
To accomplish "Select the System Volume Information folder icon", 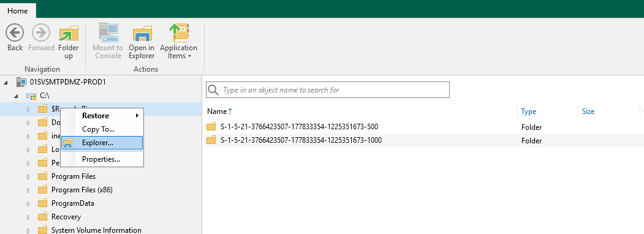I will tap(43, 230).
